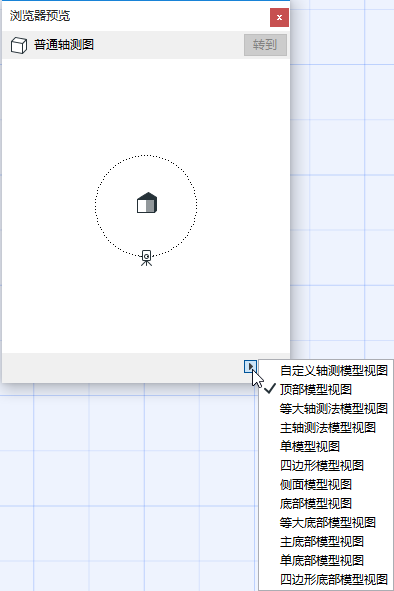Select the checked 顶部模型视图 entry

326,389
